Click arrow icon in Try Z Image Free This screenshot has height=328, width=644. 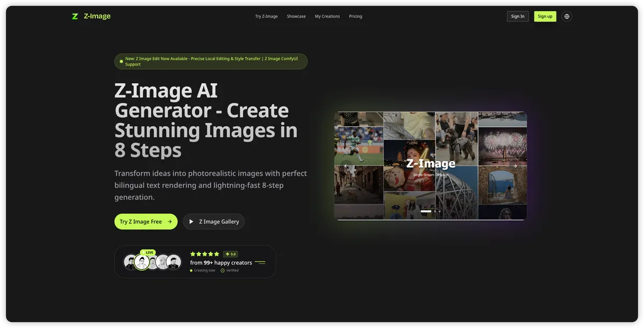[170, 222]
